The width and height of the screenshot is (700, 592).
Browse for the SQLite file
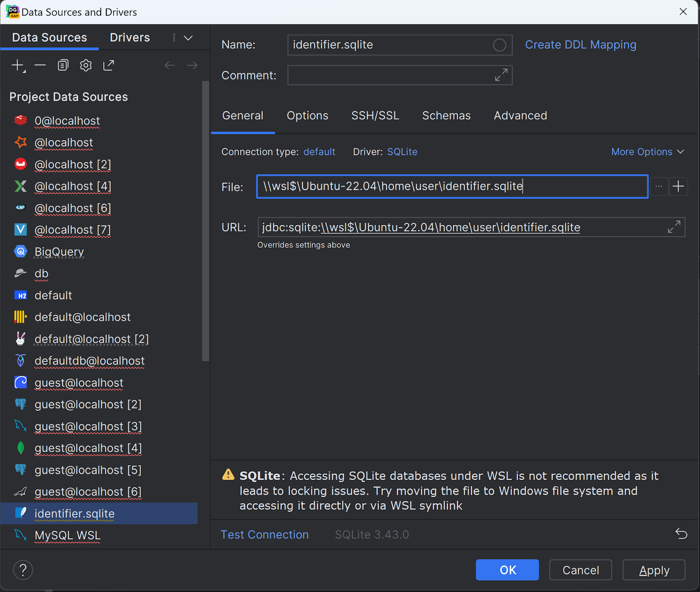click(x=659, y=186)
